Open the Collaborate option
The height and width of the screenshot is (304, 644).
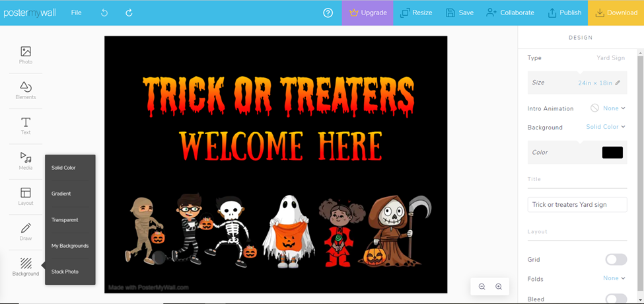coord(510,13)
